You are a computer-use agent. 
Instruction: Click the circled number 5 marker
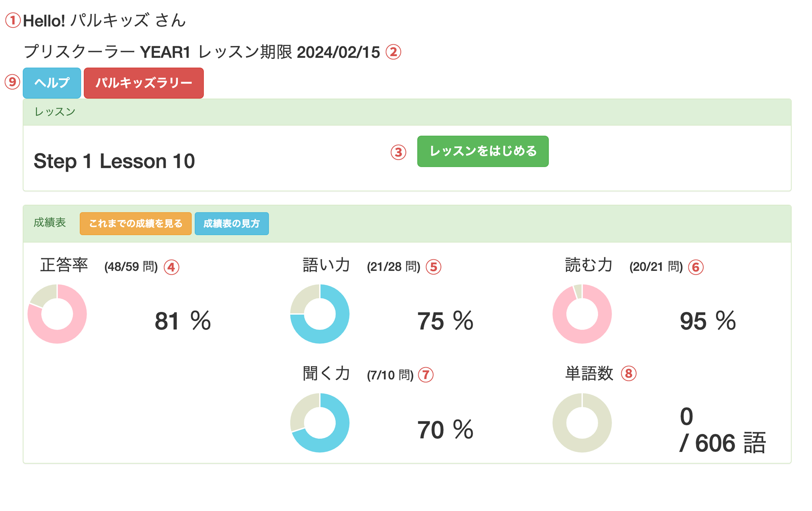pos(433,267)
